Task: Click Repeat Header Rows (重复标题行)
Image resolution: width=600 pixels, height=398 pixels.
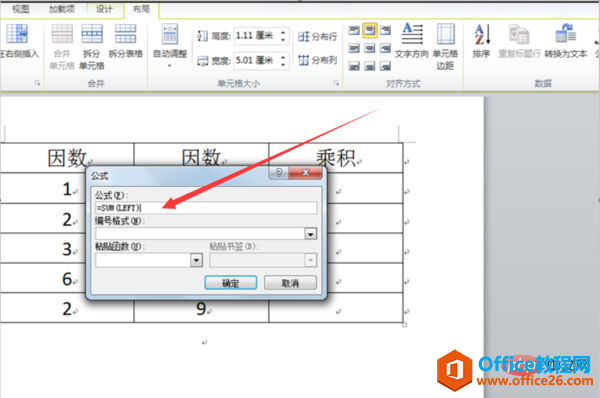Action: (519, 41)
